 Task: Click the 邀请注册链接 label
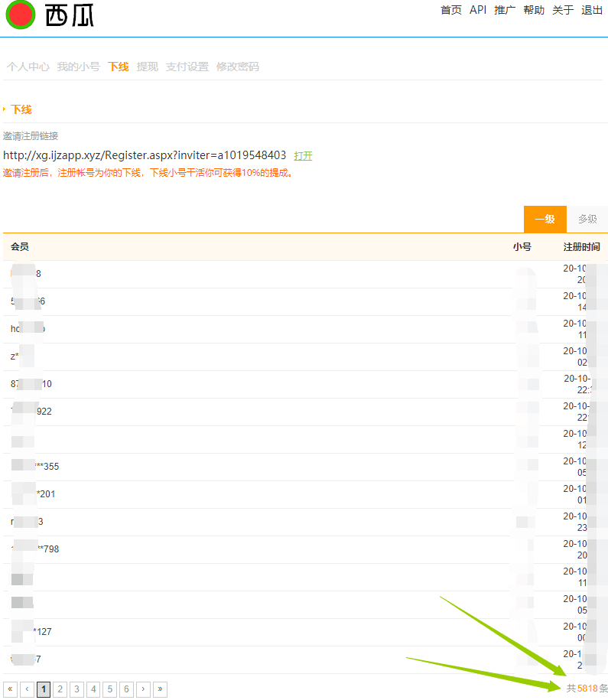tap(31, 136)
